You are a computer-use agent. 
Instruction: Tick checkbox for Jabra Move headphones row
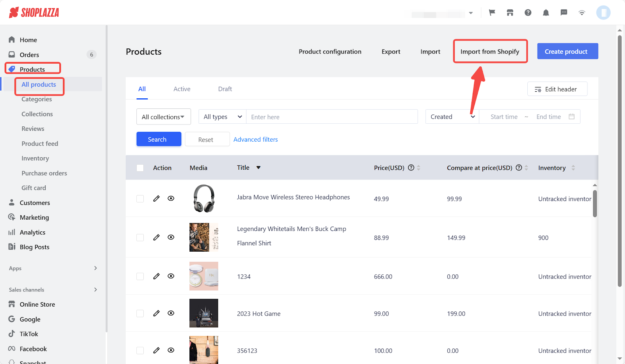tap(140, 199)
